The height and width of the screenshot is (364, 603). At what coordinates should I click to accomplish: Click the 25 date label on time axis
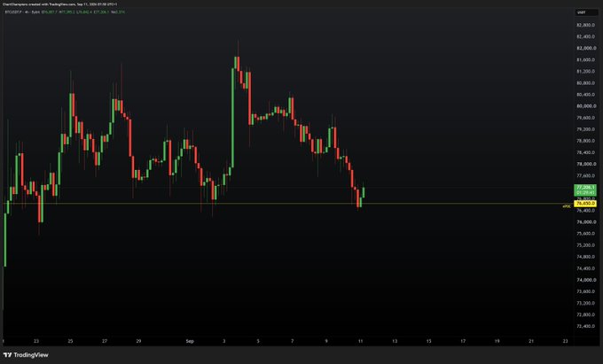click(x=70, y=341)
